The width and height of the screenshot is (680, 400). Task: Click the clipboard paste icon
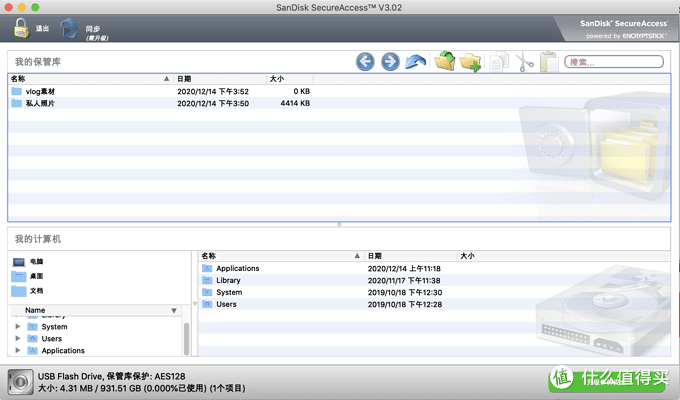click(x=549, y=62)
